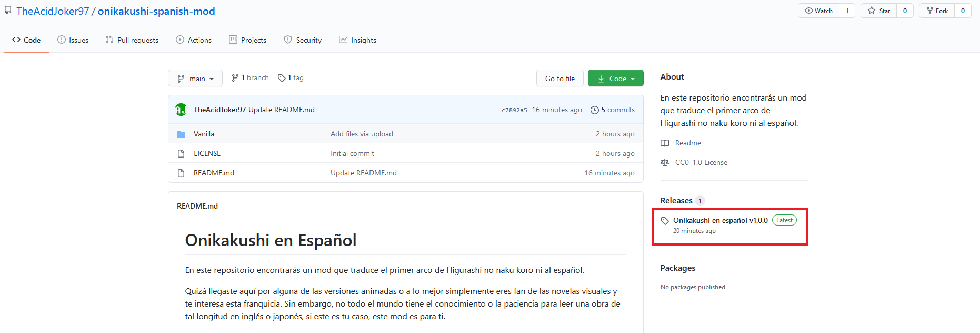Click the No packages published text
This screenshot has width=980, height=333.
(x=693, y=287)
